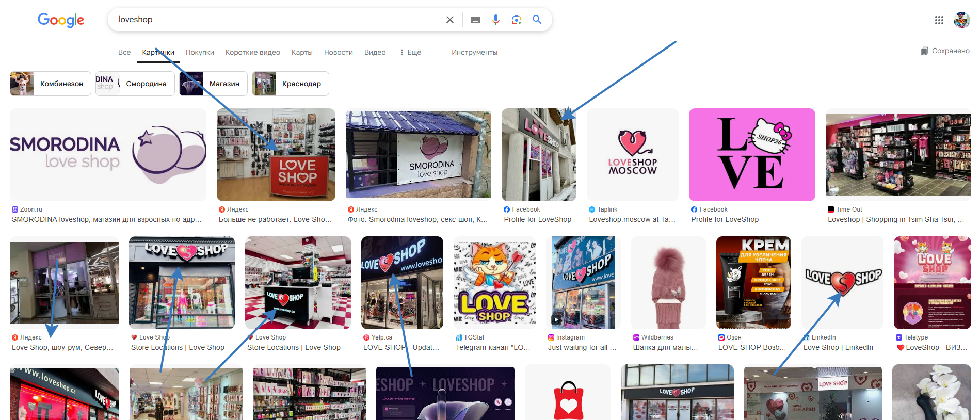Open the Новости tab
The image size is (980, 420).
[339, 52]
